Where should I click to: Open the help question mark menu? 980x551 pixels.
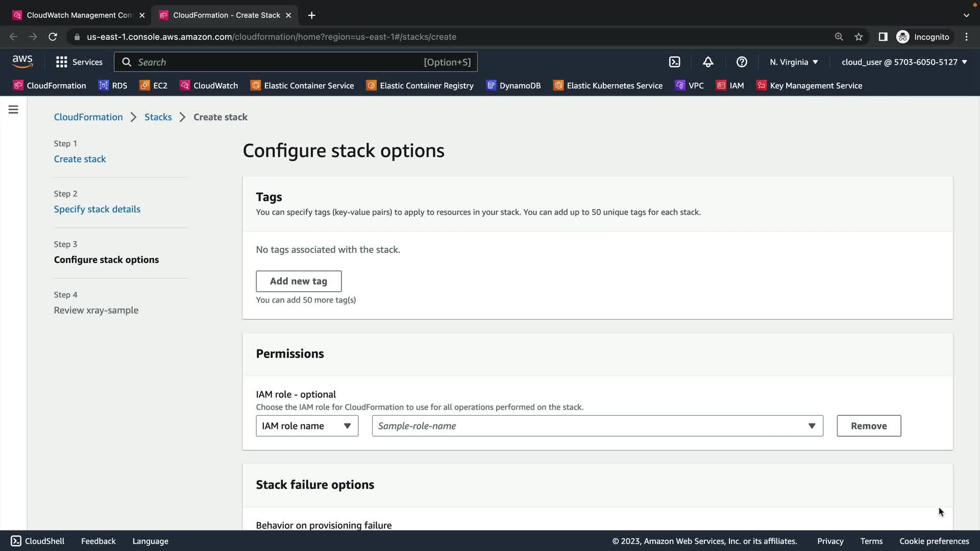pos(742,62)
